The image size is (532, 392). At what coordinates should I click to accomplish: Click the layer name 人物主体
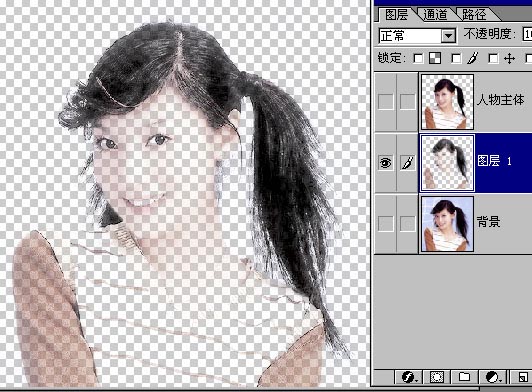pos(501,100)
